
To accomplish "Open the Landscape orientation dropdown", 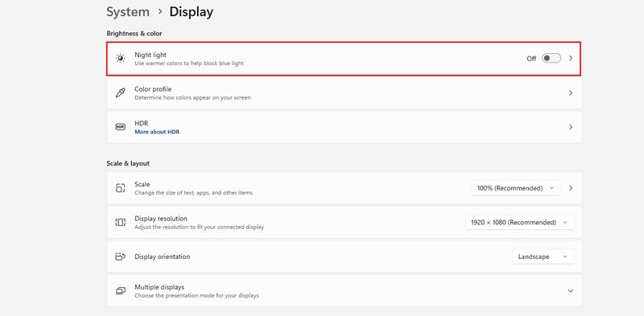I will pos(543,256).
